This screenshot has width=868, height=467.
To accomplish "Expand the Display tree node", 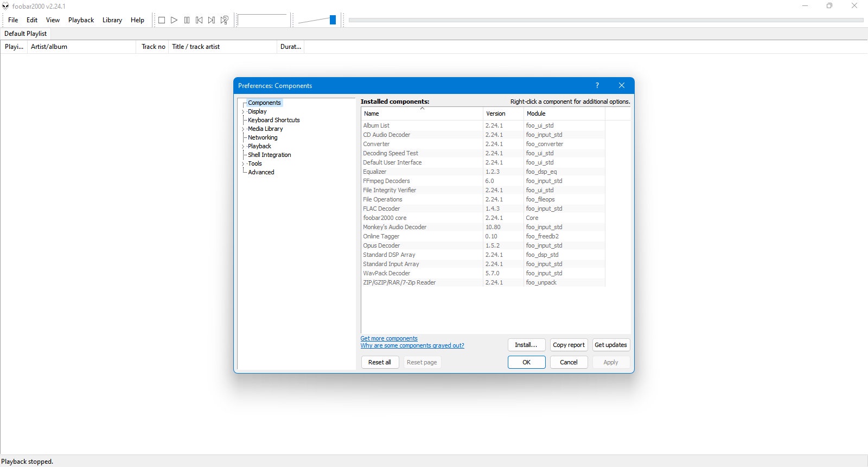I will coord(243,112).
